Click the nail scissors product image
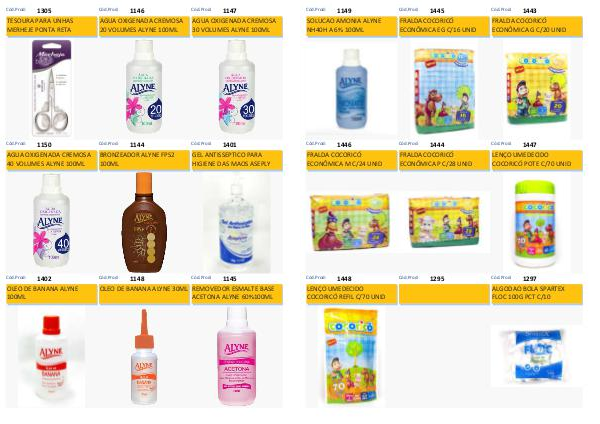 [x=52, y=88]
